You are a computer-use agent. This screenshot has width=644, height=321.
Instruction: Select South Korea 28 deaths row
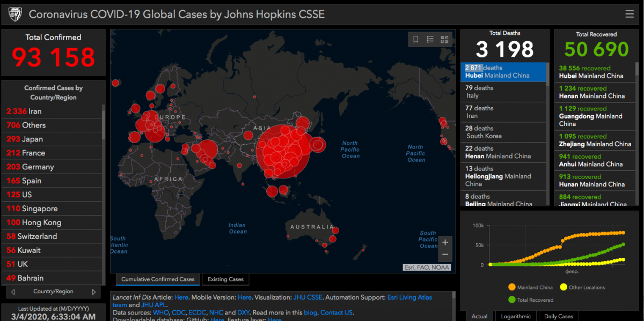pyautogui.click(x=503, y=132)
